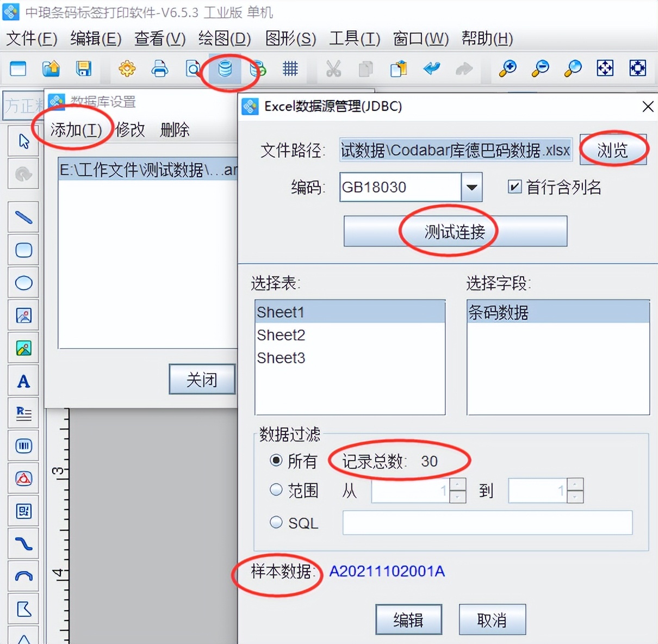Select the line drawing tool
Screen dimensions: 658x644
coord(23,216)
